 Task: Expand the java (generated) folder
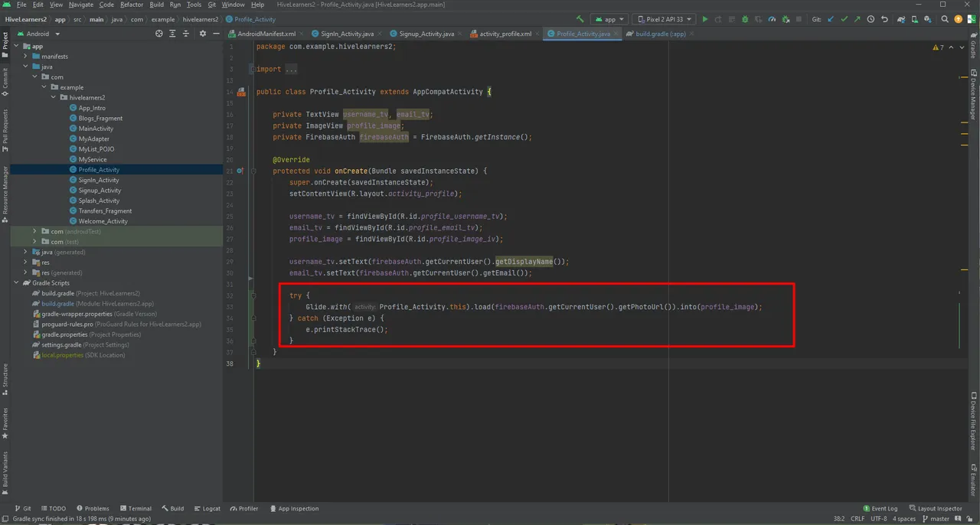26,252
